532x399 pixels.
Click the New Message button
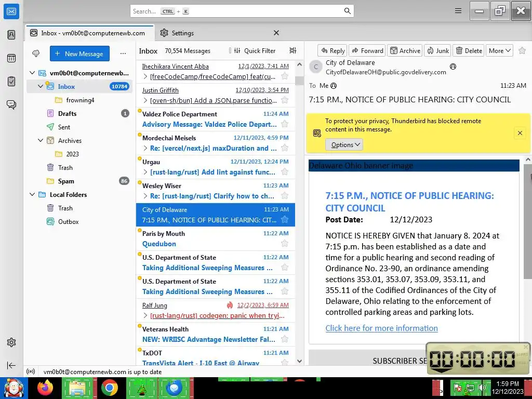click(79, 54)
